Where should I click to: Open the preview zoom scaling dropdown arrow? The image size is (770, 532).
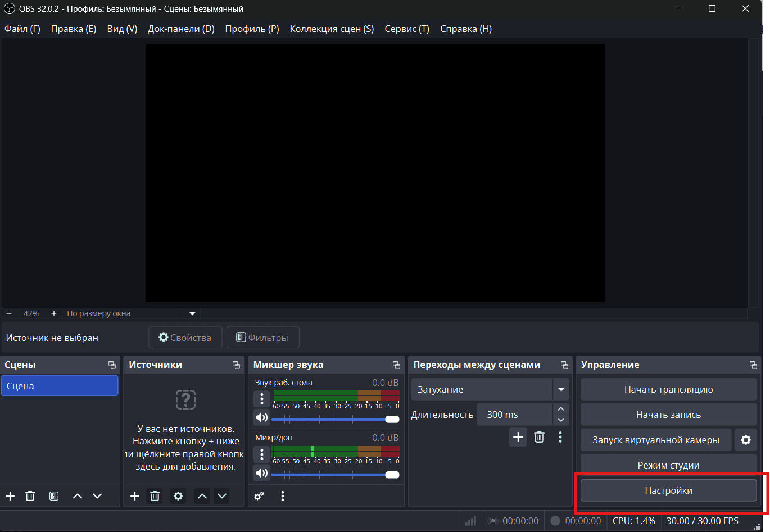pyautogui.click(x=192, y=313)
